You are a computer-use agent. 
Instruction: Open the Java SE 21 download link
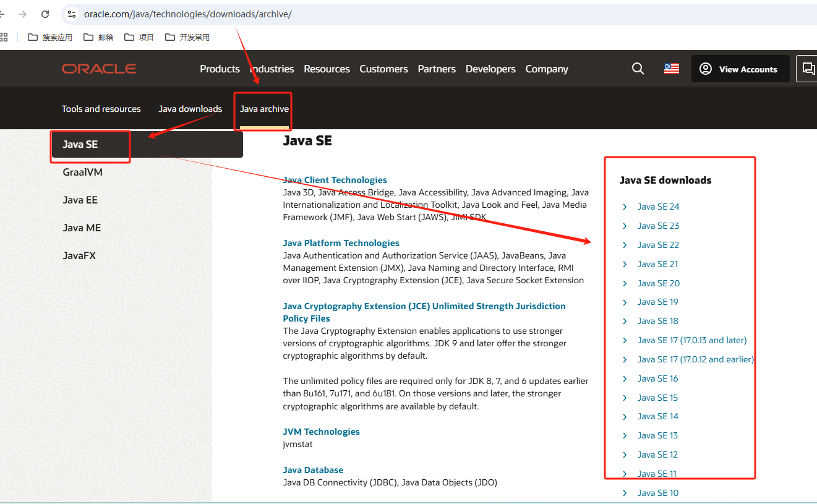(x=657, y=264)
